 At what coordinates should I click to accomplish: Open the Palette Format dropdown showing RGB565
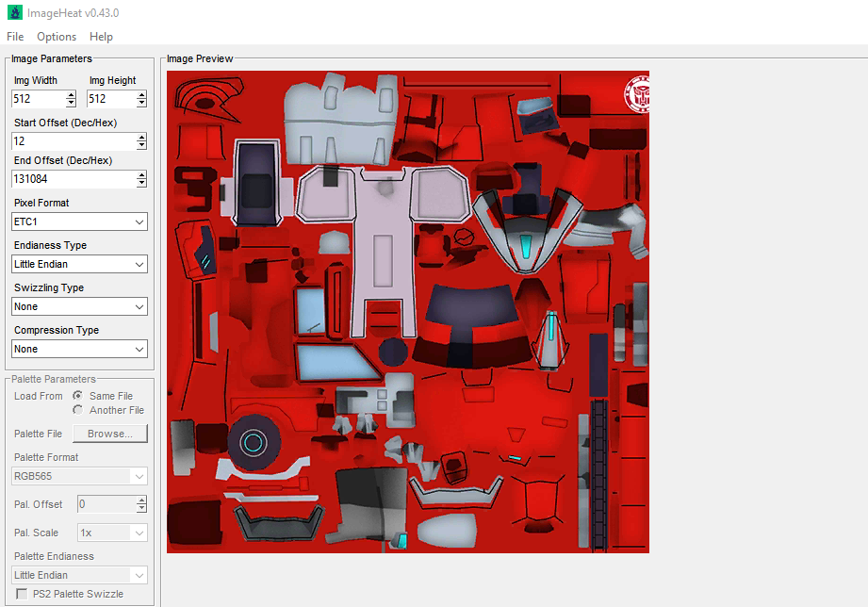[79, 476]
